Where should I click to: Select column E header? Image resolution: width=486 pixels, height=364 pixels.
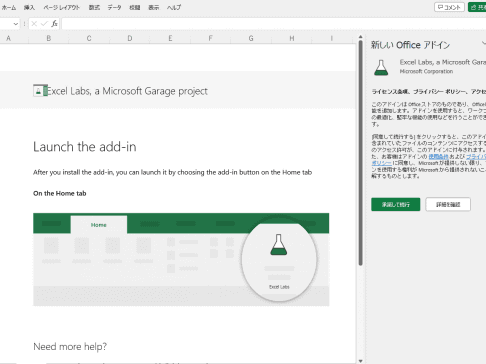[x=170, y=38]
